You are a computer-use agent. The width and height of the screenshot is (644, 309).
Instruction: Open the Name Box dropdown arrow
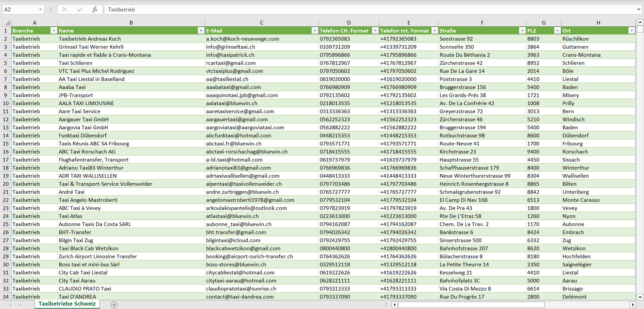(40, 9)
